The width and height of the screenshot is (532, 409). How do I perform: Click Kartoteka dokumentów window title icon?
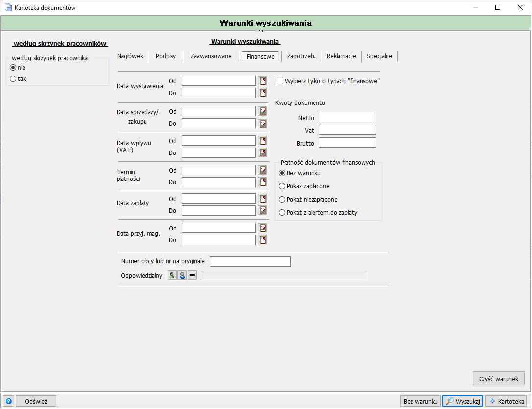click(x=8, y=7)
